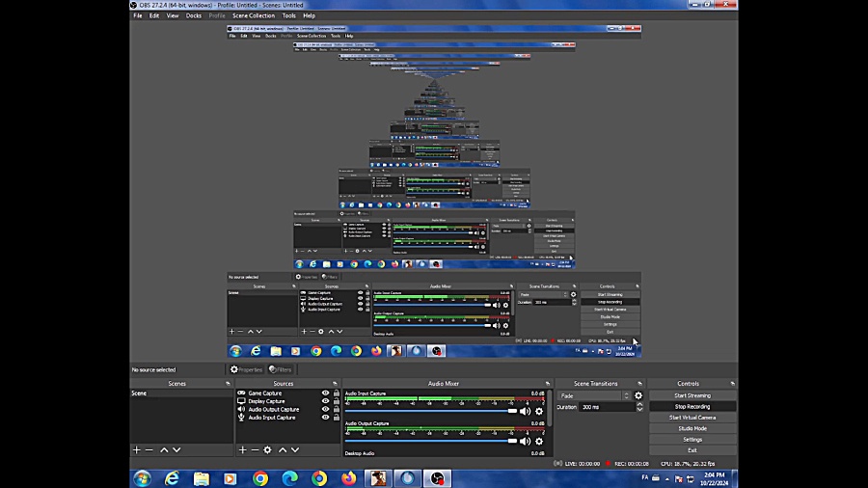Remove the selected scene with the minus icon
Viewport: 868px width, 488px height.
coord(149,449)
